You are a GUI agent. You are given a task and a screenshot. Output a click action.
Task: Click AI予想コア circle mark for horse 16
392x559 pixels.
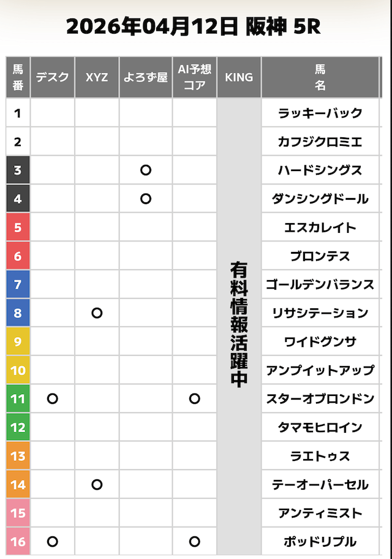point(194,542)
